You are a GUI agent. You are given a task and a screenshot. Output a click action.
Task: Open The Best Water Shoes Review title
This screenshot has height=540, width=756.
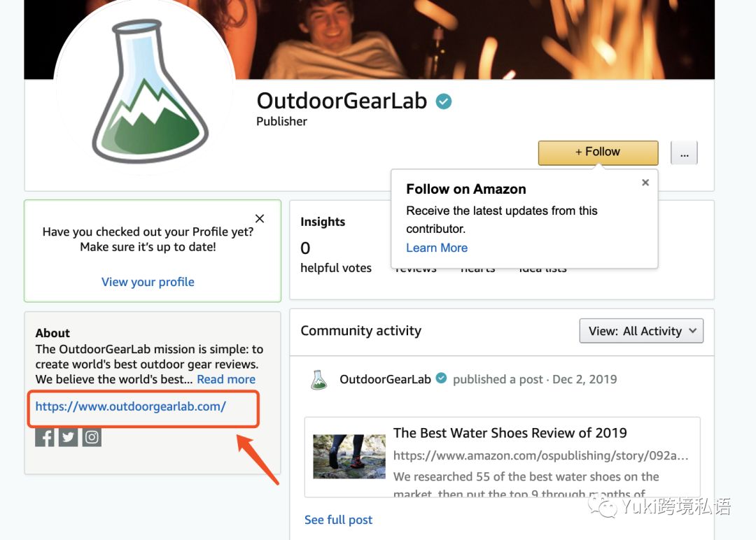(x=510, y=433)
